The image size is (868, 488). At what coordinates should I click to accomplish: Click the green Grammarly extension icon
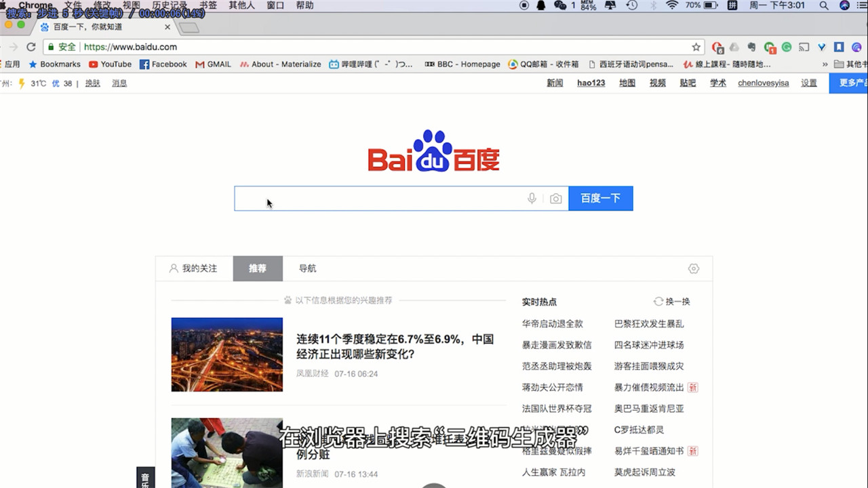[787, 47]
